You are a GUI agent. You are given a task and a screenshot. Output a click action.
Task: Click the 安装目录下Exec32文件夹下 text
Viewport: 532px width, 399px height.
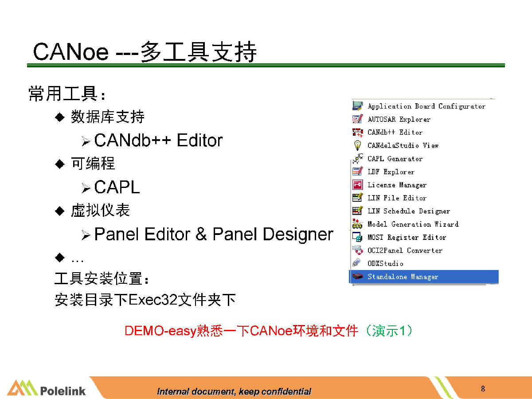click(x=145, y=300)
